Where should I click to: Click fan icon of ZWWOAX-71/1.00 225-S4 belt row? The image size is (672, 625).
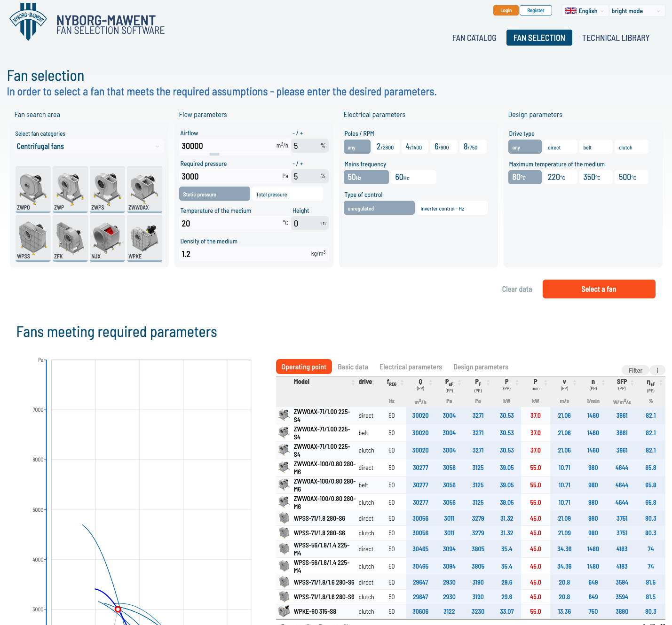tap(284, 432)
